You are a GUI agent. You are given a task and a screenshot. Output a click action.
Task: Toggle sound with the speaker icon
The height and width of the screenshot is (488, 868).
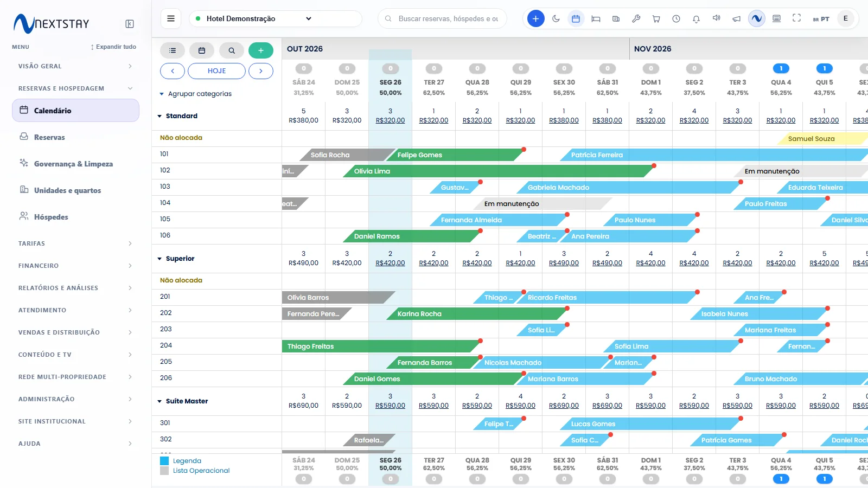click(716, 18)
